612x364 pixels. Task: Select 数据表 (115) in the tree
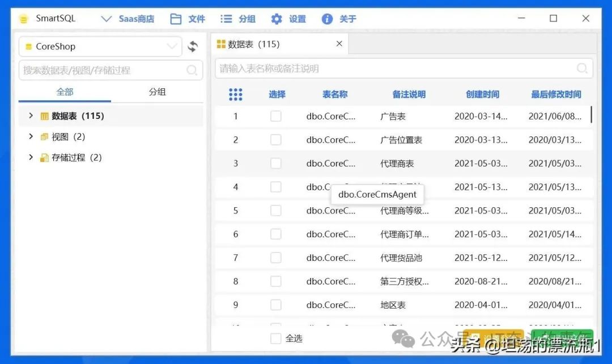coord(78,115)
